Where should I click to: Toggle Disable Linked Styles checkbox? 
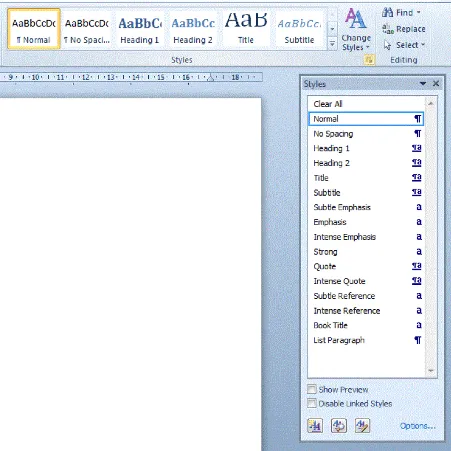(x=312, y=403)
